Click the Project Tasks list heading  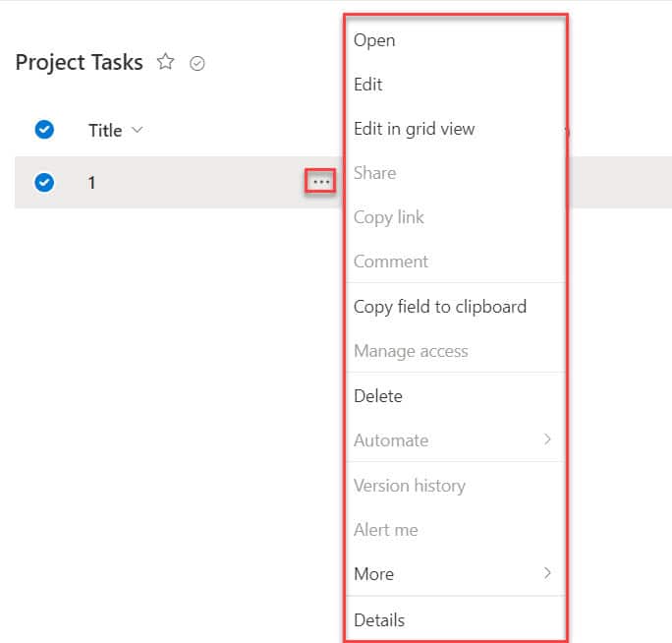(80, 63)
